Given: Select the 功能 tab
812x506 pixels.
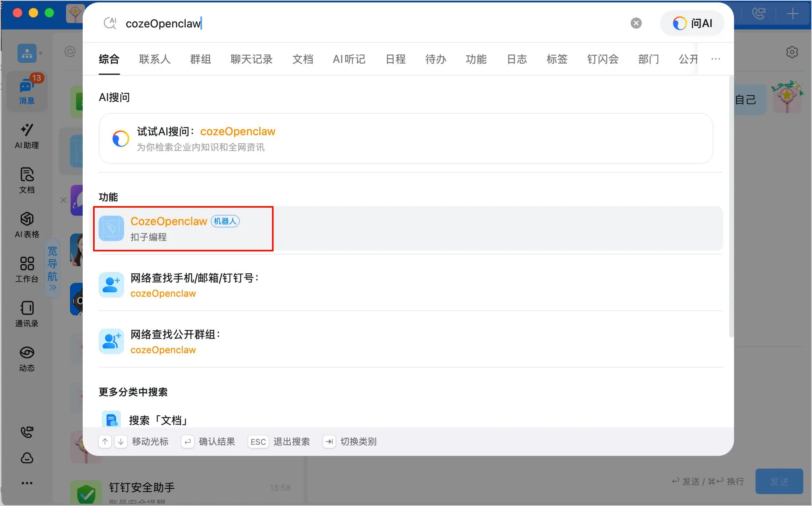Looking at the screenshot, I should pyautogui.click(x=476, y=59).
